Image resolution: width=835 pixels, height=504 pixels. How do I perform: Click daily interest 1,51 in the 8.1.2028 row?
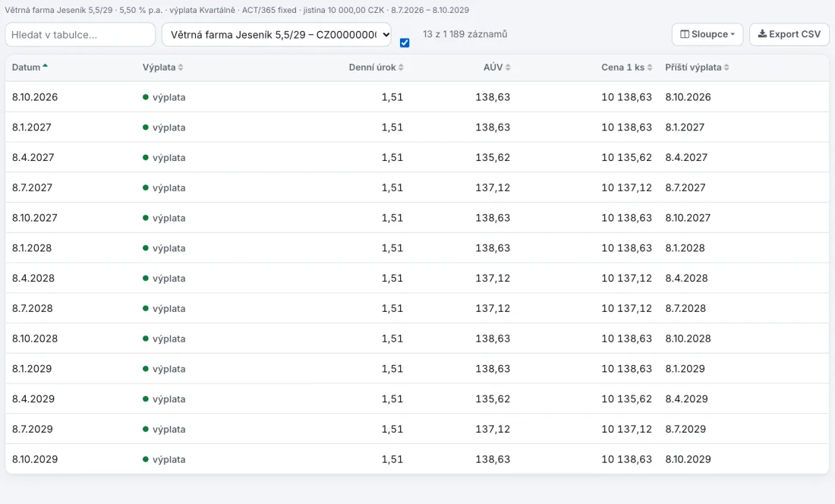(x=392, y=248)
